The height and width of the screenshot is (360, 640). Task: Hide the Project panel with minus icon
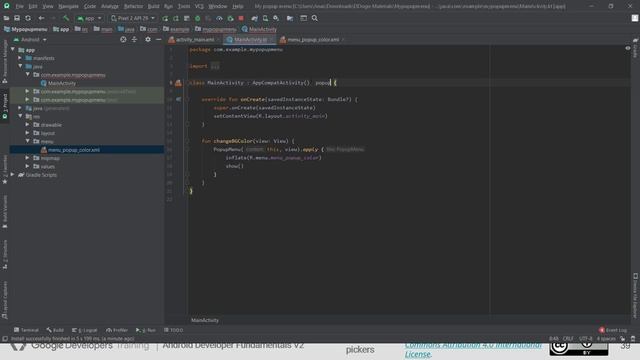point(158,40)
